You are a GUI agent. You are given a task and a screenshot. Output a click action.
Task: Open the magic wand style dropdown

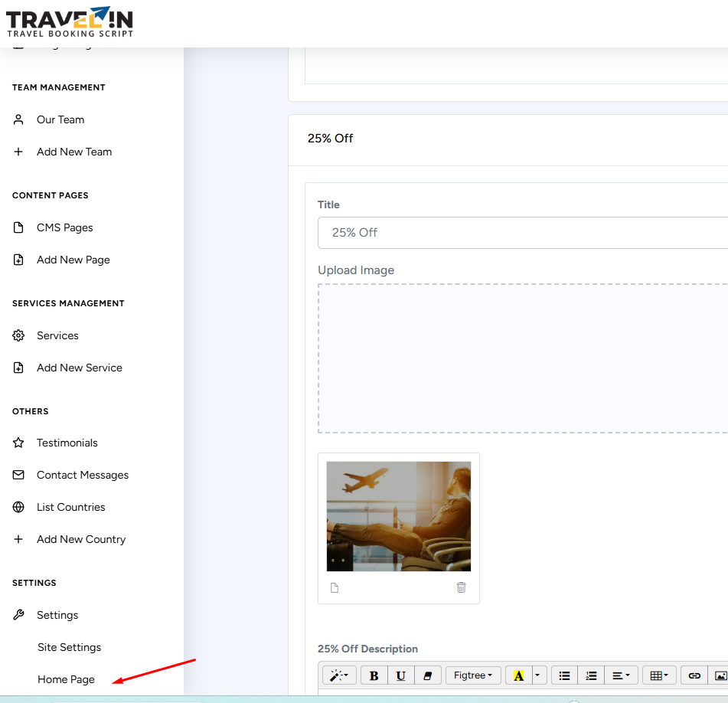pos(339,675)
